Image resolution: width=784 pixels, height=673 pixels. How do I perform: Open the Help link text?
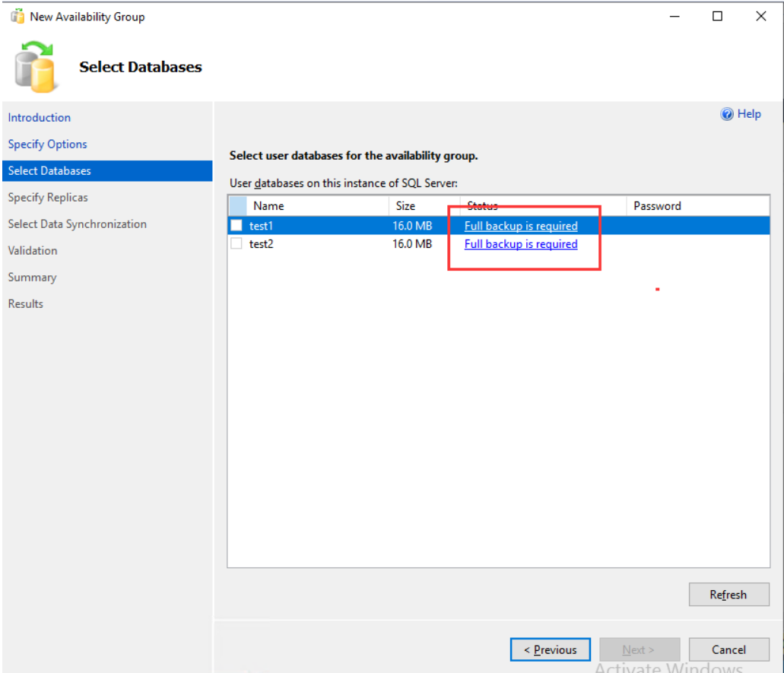click(749, 114)
